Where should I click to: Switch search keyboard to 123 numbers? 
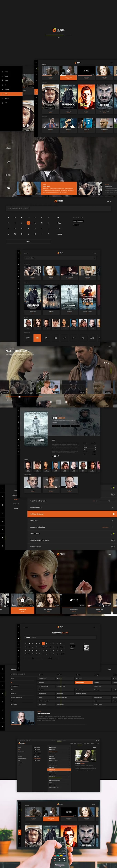pos(59,228)
